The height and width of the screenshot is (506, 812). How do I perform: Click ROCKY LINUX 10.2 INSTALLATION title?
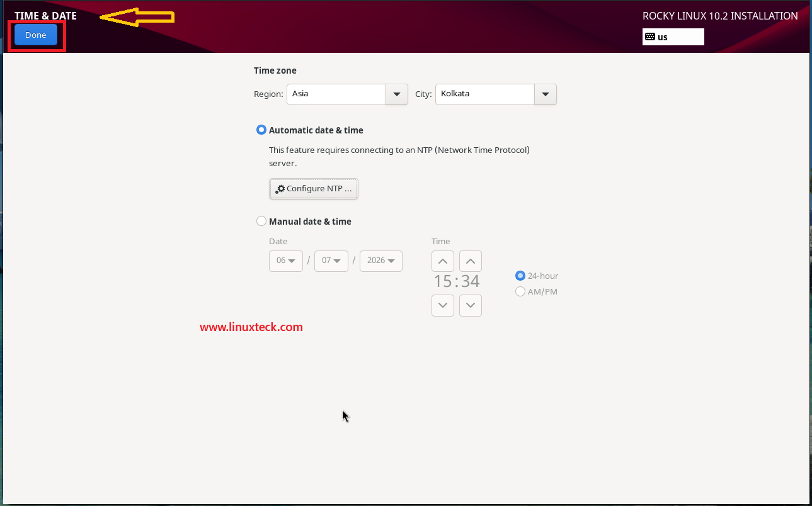point(720,16)
